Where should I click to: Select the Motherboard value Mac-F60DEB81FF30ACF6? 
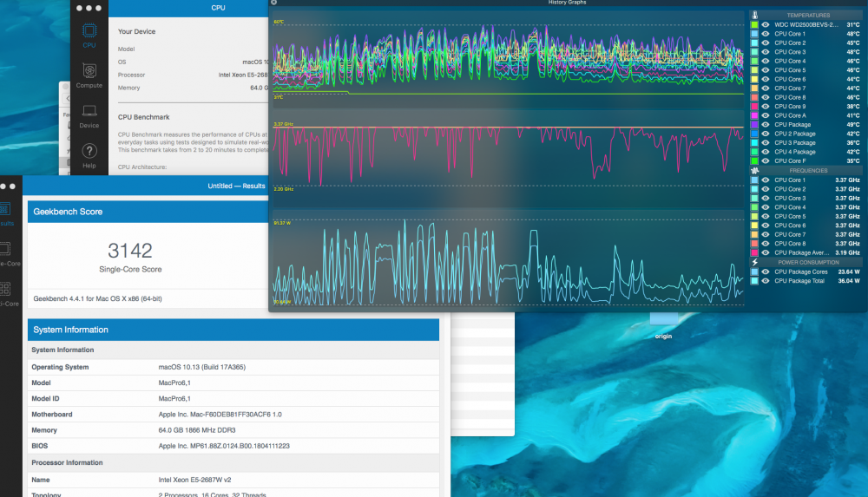220,414
